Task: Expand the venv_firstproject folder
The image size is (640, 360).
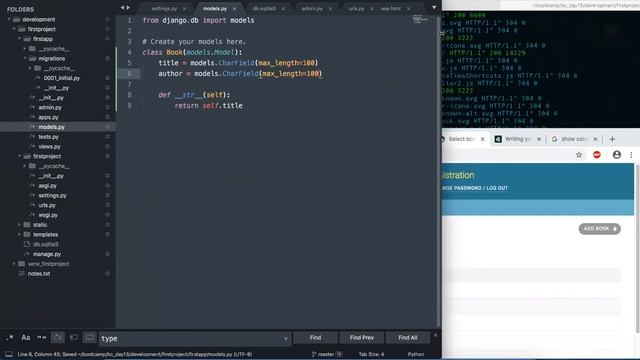Action: coord(14,264)
